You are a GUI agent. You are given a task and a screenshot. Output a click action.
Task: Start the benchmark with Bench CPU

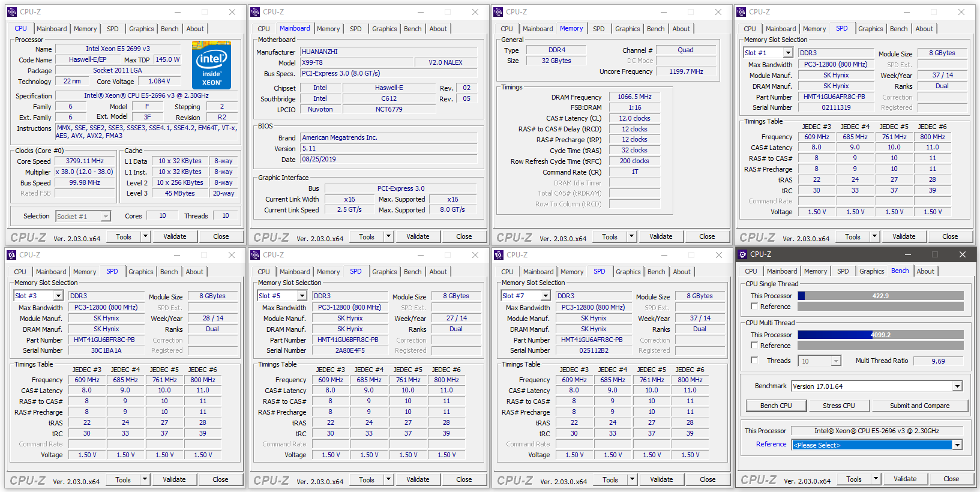tap(776, 406)
